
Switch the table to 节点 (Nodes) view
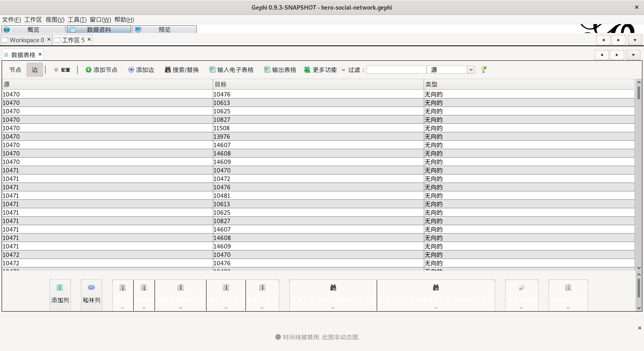(x=15, y=70)
